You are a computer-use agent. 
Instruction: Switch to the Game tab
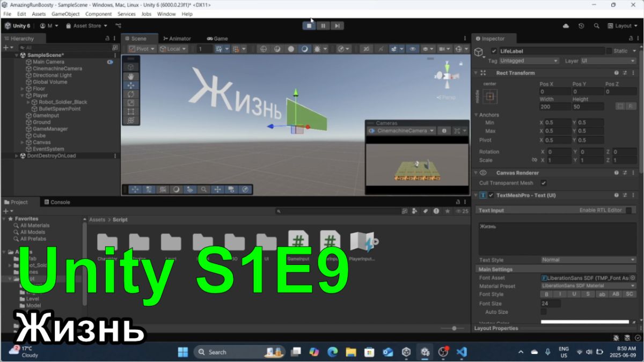coord(217,39)
